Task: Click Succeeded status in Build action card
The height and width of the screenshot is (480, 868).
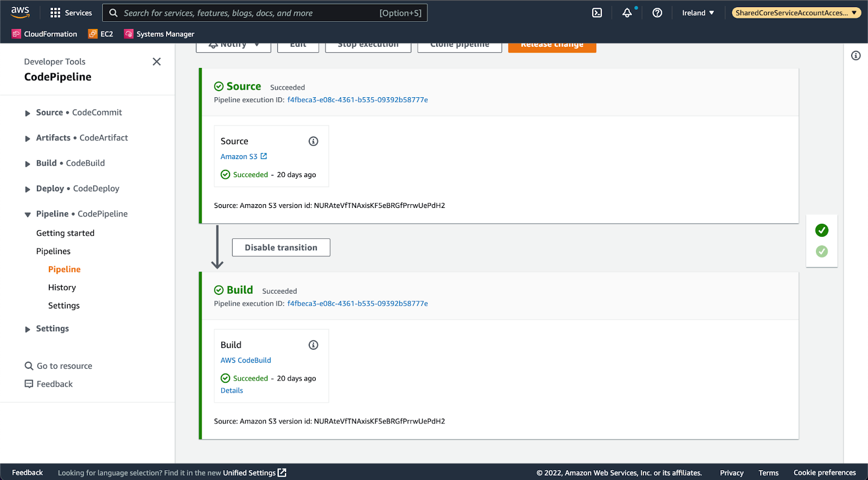Action: click(x=250, y=378)
